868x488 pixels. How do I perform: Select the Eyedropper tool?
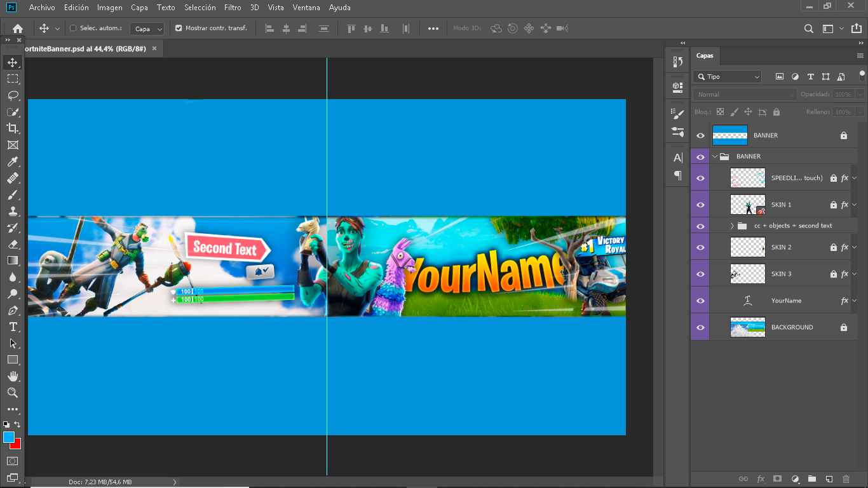point(13,161)
